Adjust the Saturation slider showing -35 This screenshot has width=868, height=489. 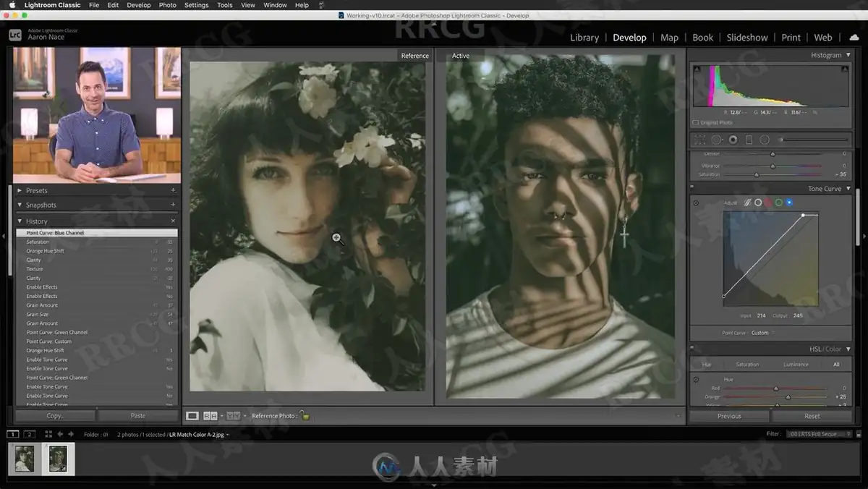pyautogui.click(x=757, y=174)
